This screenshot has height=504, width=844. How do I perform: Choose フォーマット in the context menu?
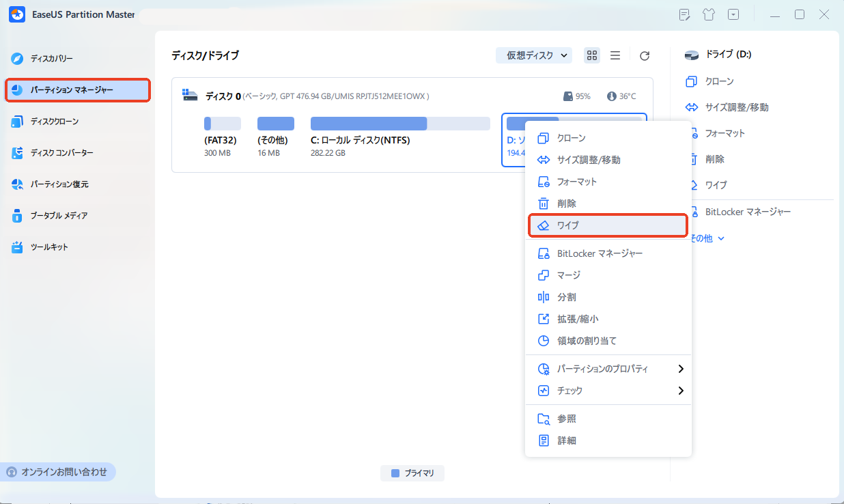click(x=576, y=182)
